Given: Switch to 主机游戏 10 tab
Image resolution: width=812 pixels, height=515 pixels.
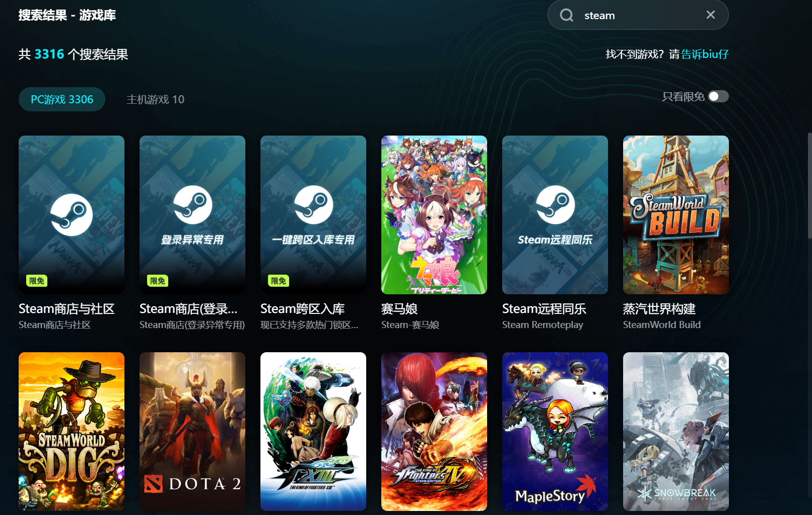Looking at the screenshot, I should click(155, 99).
